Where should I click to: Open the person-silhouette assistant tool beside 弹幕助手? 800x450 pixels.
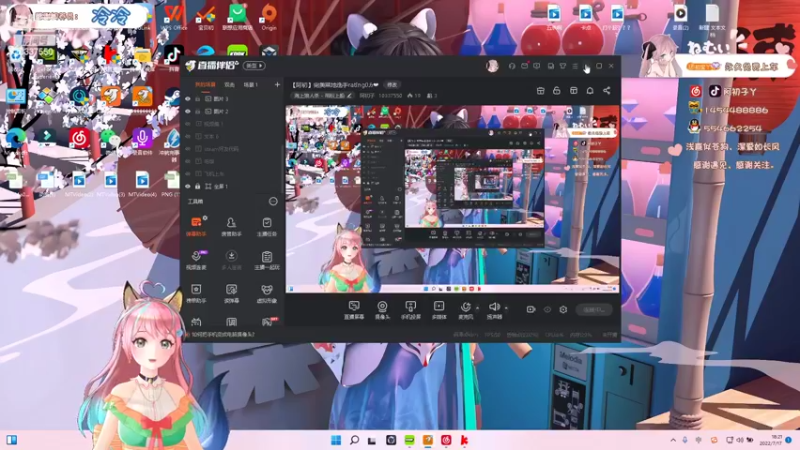[x=231, y=226]
